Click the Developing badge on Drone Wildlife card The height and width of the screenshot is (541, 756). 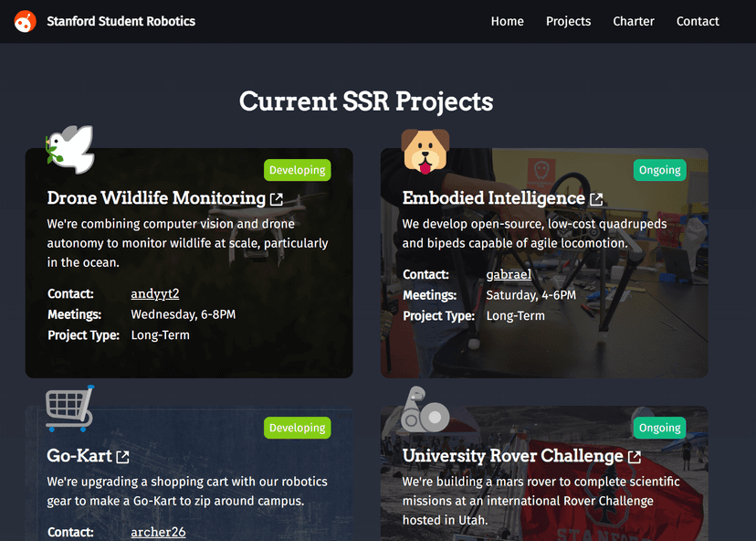click(298, 170)
